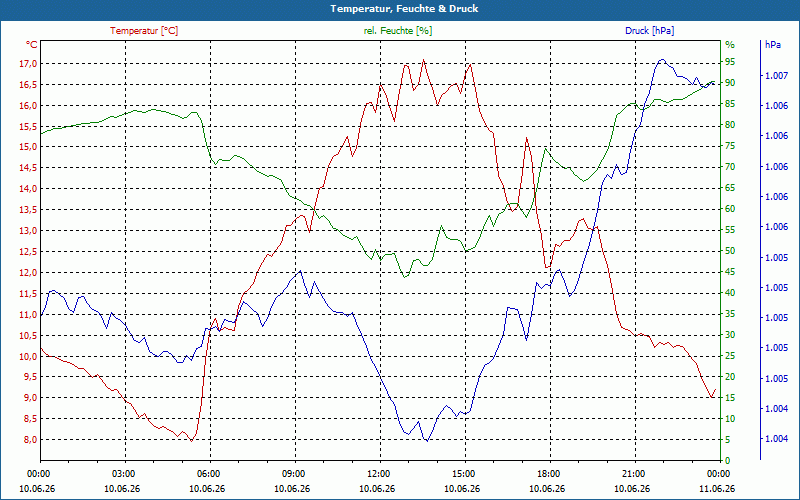The width and height of the screenshot is (800, 500).
Task: Click the 35 humidity axis tick
Action: [x=730, y=314]
